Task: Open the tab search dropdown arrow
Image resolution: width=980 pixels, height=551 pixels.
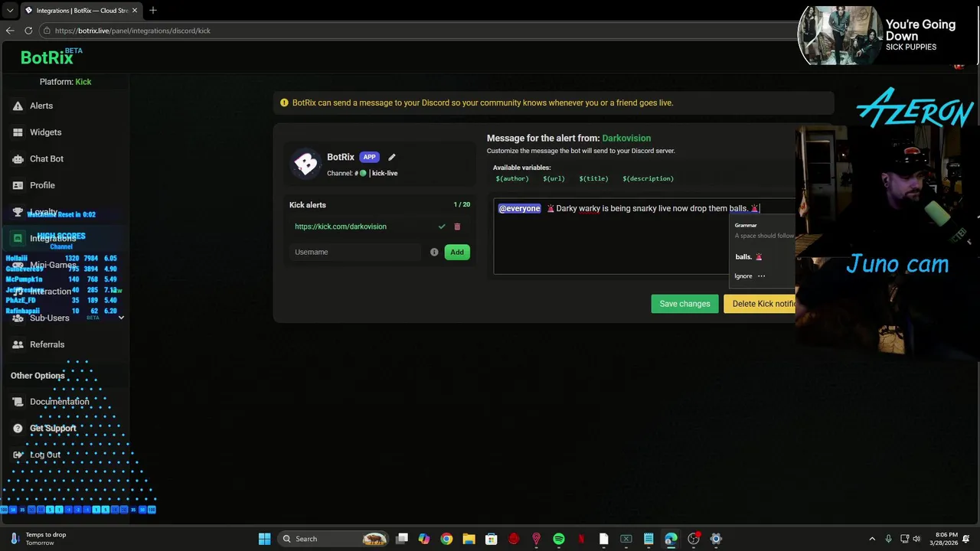Action: (9, 11)
